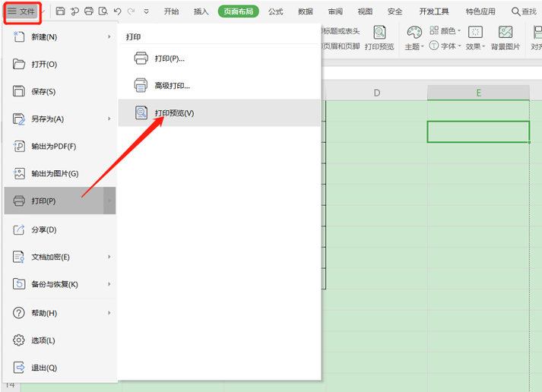Open the quick toolbar customize dropdown
The height and width of the screenshot is (392, 542).
[146, 11]
